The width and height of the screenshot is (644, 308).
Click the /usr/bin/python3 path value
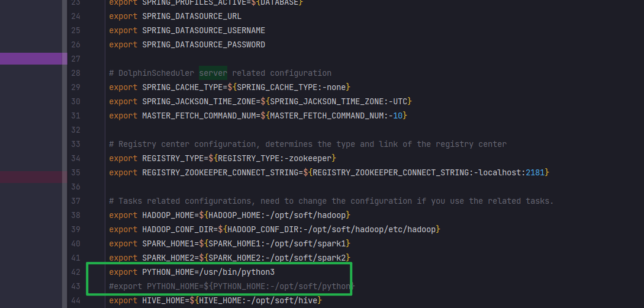pos(237,272)
